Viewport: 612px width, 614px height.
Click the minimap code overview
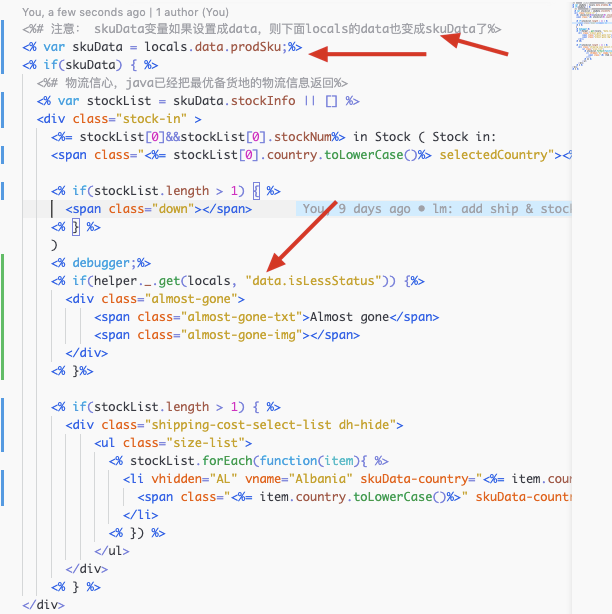tap(592, 35)
